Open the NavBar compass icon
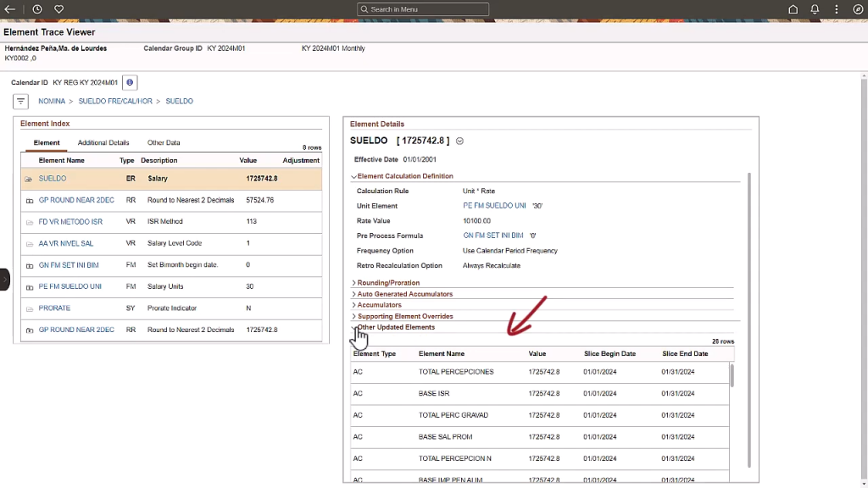 tap(856, 8)
